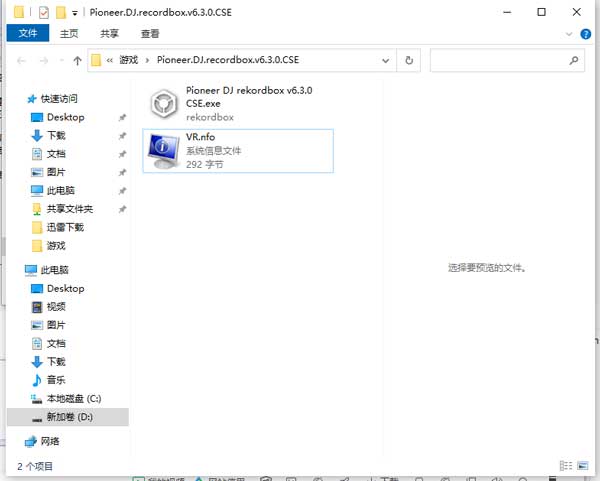Click the search magnifier icon

pos(574,60)
